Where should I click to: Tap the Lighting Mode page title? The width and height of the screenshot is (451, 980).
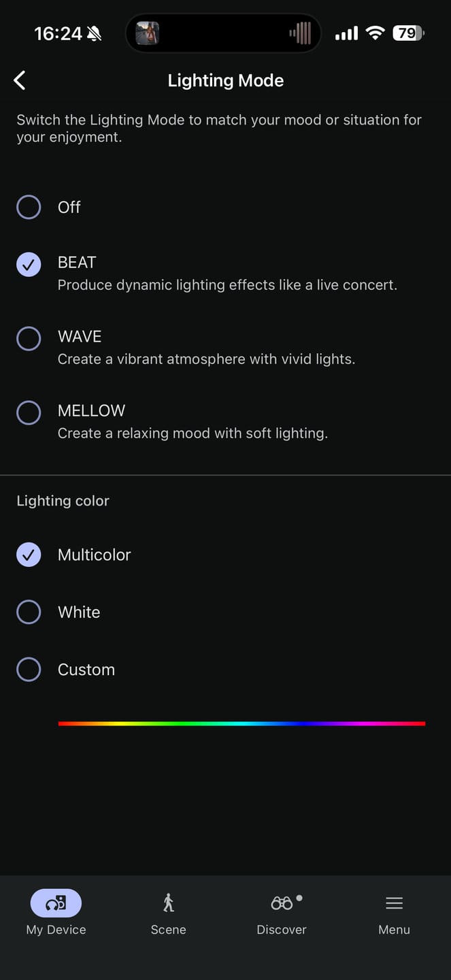[226, 80]
